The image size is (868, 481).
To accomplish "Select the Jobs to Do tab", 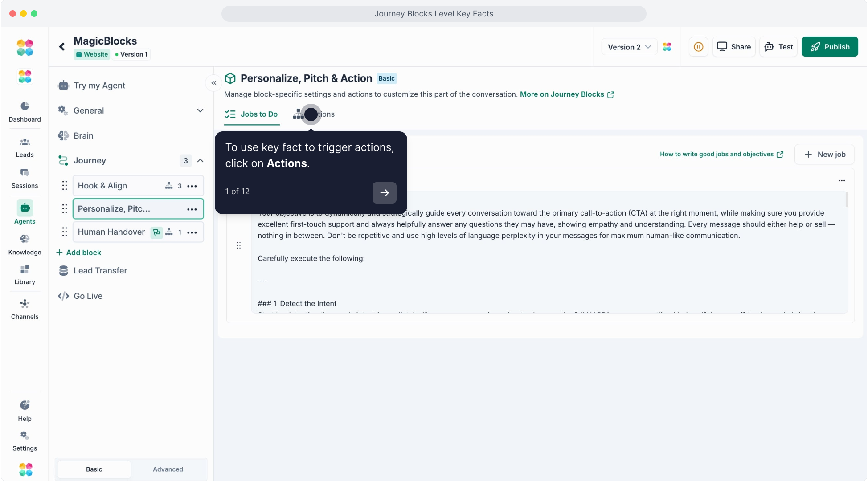I will (x=252, y=114).
